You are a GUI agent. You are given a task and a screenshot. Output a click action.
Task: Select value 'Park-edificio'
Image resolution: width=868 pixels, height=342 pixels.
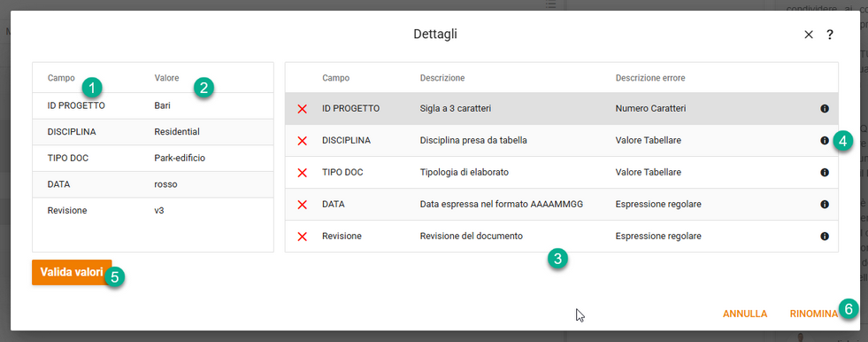click(180, 158)
